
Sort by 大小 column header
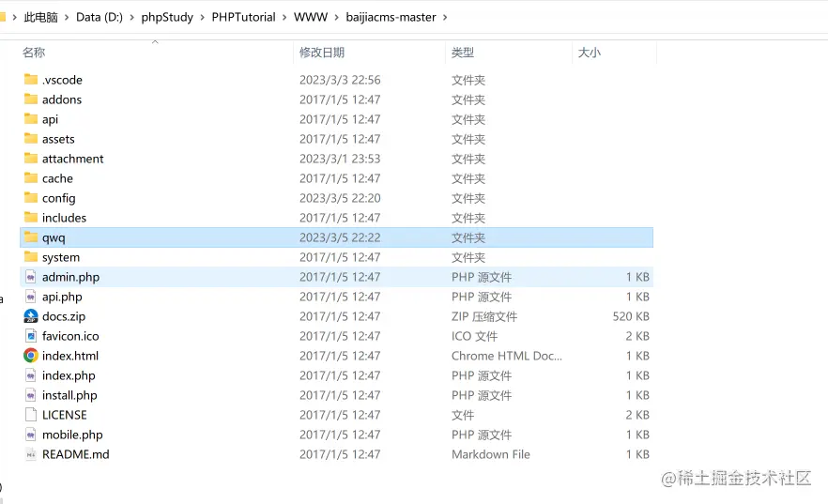[590, 53]
